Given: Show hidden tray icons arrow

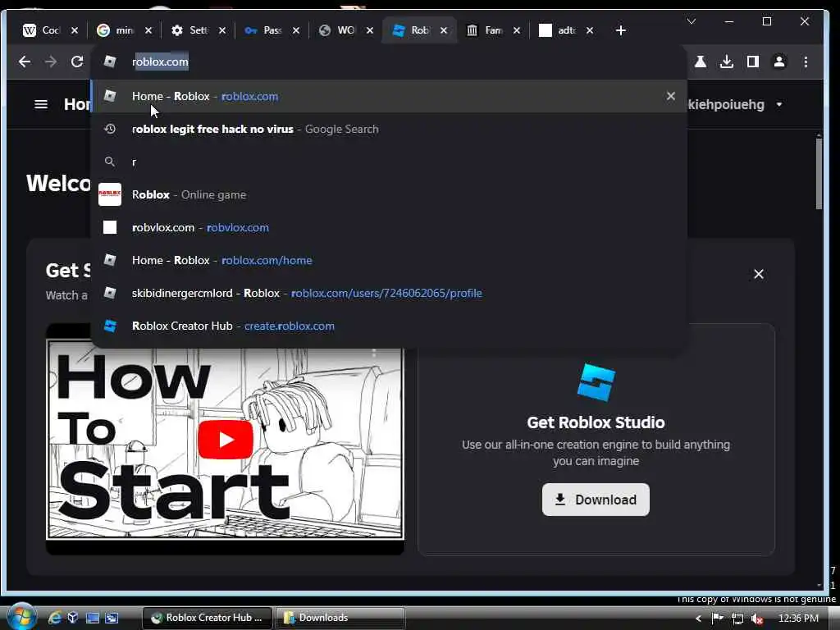Looking at the screenshot, I should click(x=698, y=619).
